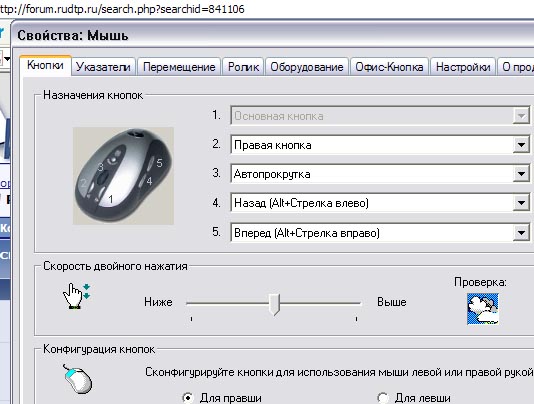The height and width of the screenshot is (404, 534).
Task: Expand the Правая кнопка dropdown for button 2
Action: click(x=521, y=145)
